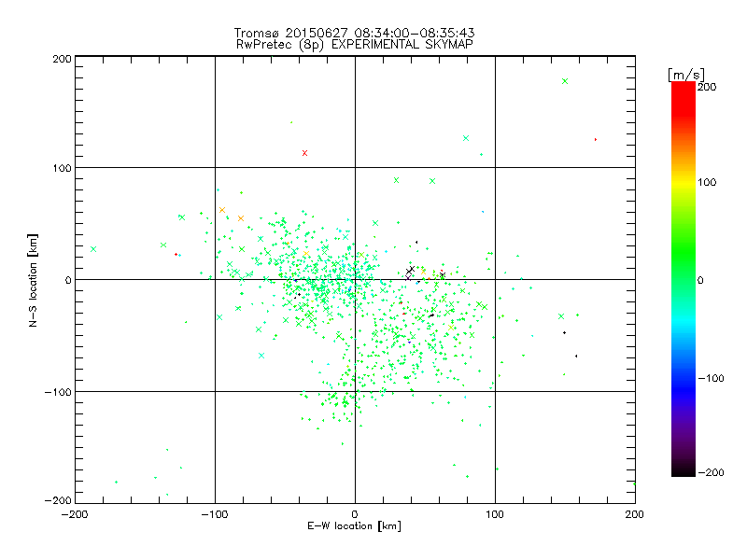Click the E-W axis '200' tick label
Viewport: 747px width, 560px height.
(635, 514)
